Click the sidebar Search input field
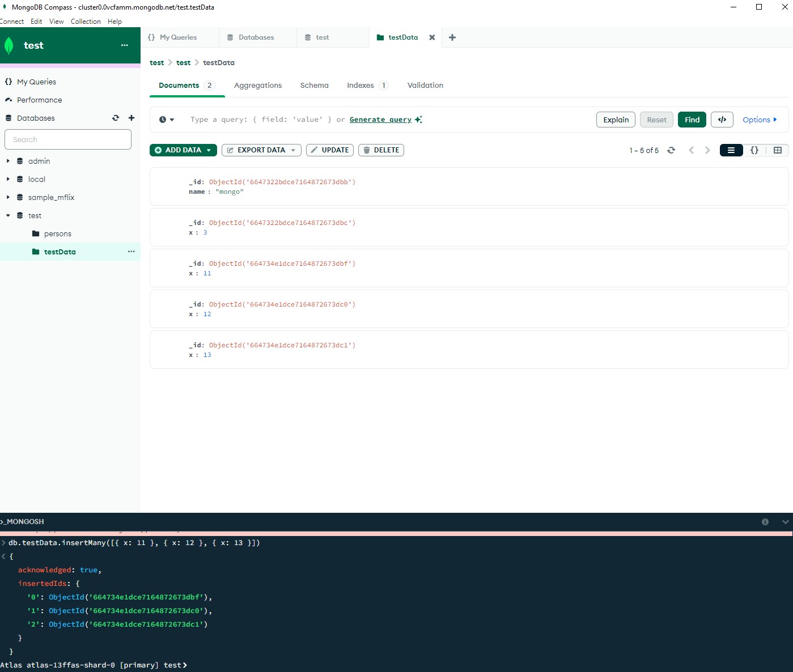The width and height of the screenshot is (793, 672). coord(68,139)
